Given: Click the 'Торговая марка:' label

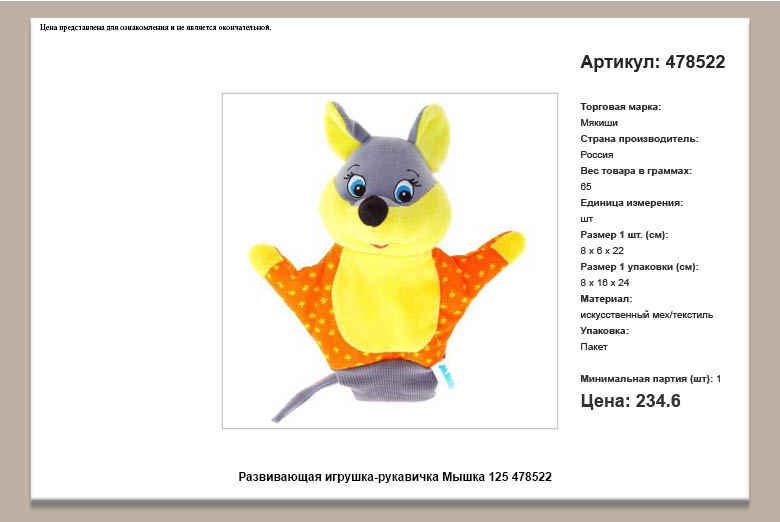Looking at the screenshot, I should click(x=620, y=106).
